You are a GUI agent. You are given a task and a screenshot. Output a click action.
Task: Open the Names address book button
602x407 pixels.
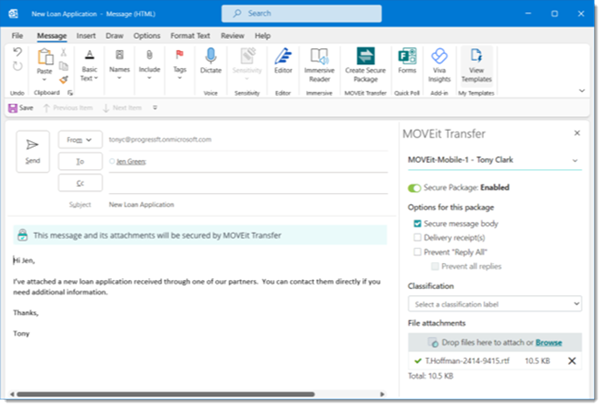[x=119, y=64]
